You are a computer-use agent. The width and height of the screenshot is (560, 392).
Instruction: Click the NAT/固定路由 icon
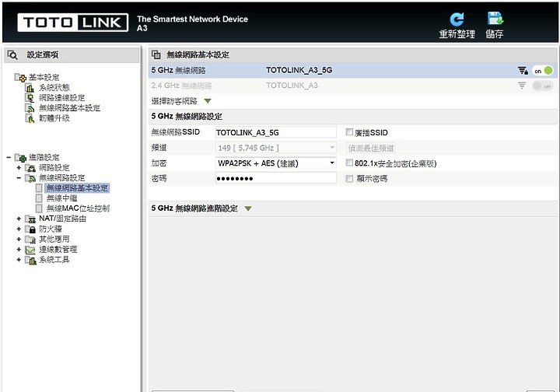30,219
